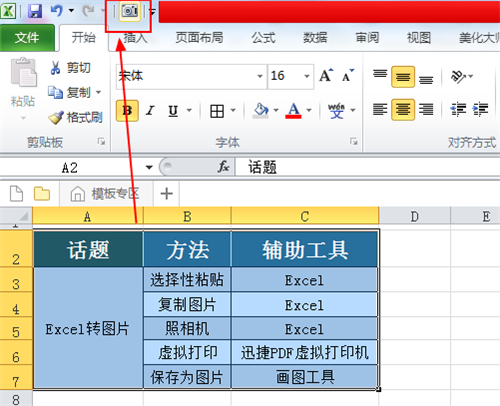Open the 复制 dropdown arrow
Image resolution: width=500 pixels, height=406 pixels.
[x=98, y=92]
